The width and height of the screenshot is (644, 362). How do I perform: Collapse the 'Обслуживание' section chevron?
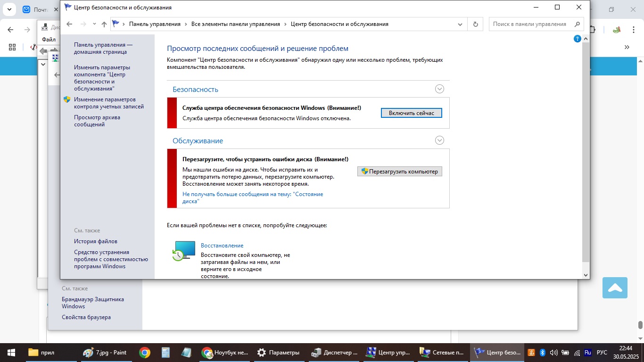pyautogui.click(x=439, y=140)
